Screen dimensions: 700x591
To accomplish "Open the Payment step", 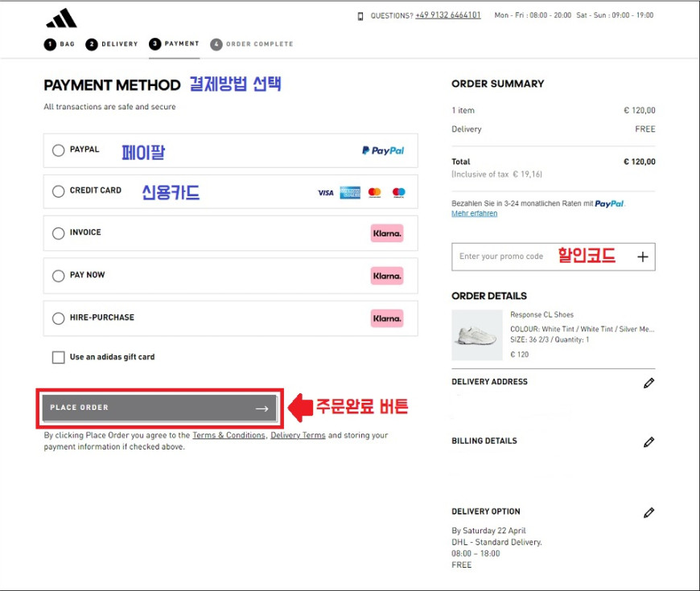I will [174, 43].
